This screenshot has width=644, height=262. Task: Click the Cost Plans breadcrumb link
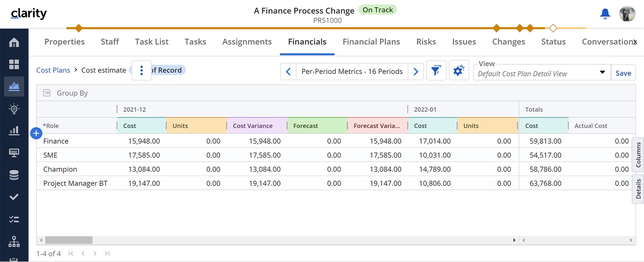point(53,70)
